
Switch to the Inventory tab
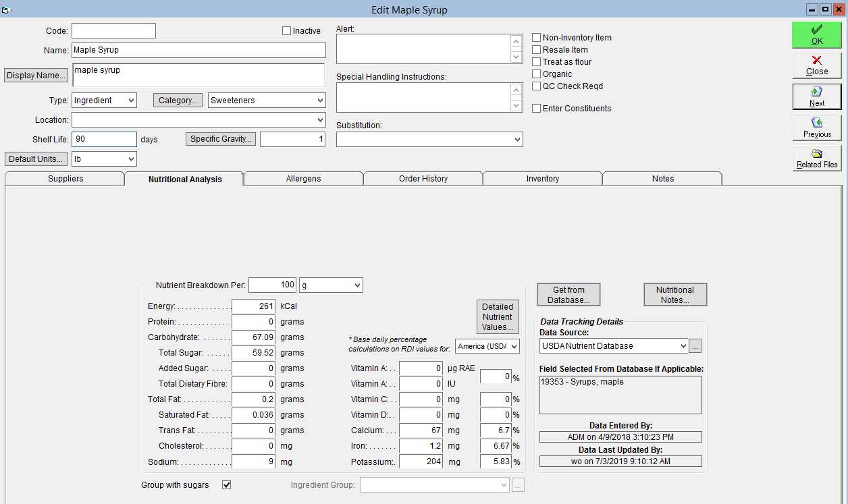tap(543, 179)
